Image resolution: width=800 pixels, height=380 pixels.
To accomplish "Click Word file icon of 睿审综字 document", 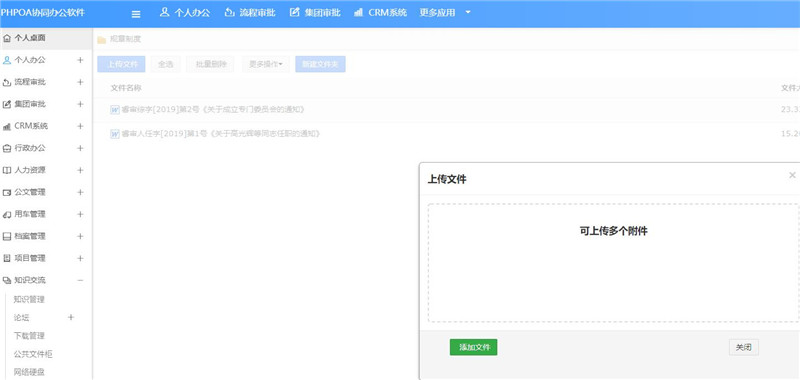I will pyautogui.click(x=115, y=110).
